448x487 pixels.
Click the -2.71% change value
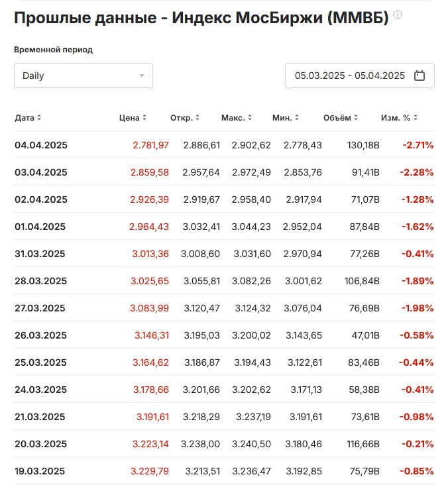418,145
